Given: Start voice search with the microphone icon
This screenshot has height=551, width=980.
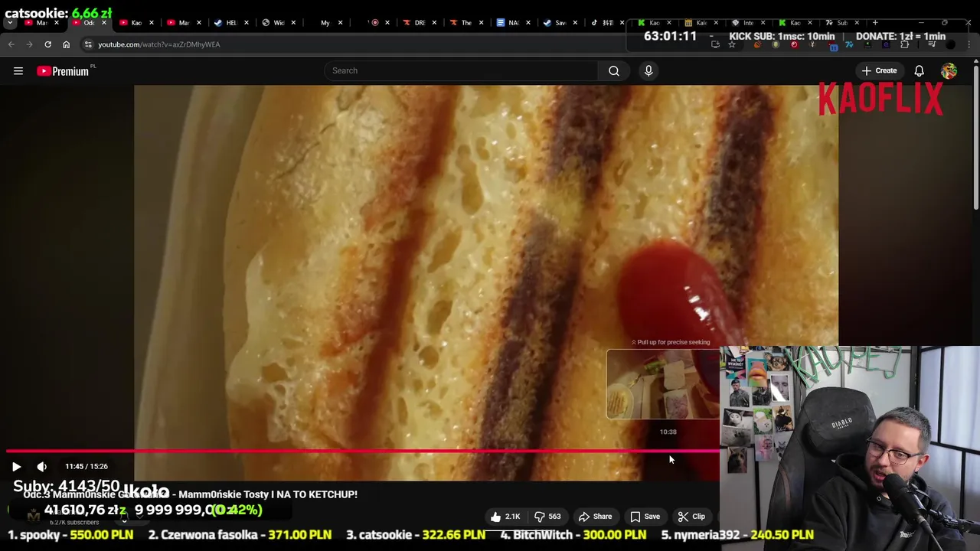Looking at the screenshot, I should pos(648,71).
